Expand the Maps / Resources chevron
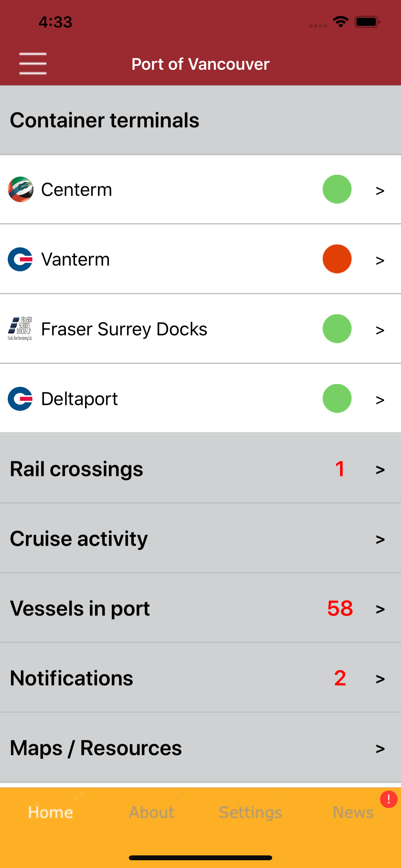 click(380, 749)
